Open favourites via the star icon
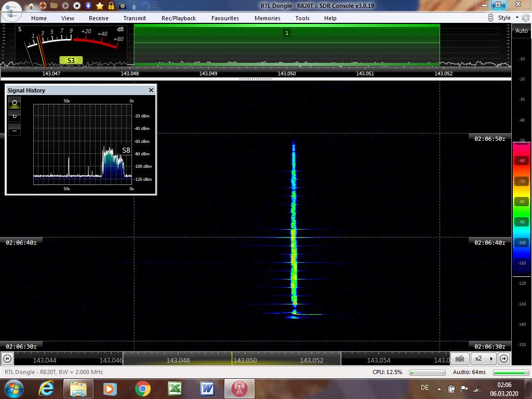 tap(100, 5)
